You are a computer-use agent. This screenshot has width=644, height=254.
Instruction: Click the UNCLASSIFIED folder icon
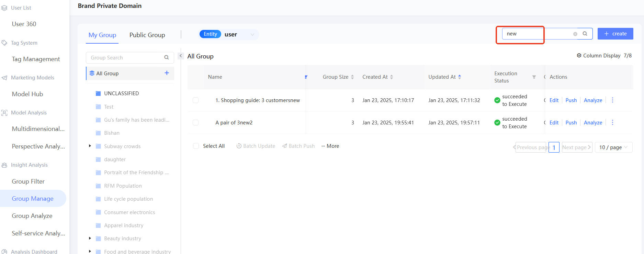point(98,93)
